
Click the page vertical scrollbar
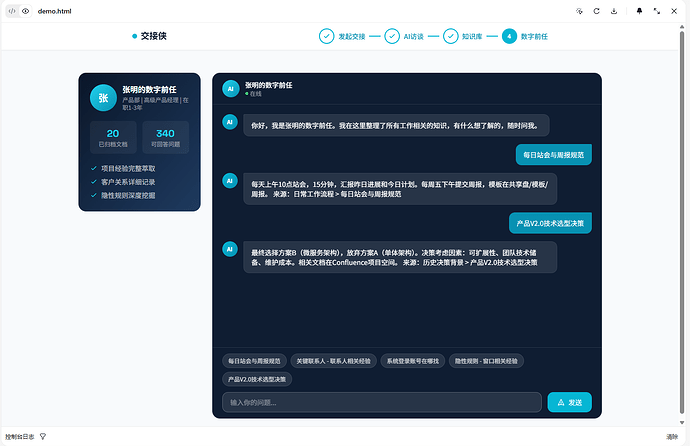point(682,224)
